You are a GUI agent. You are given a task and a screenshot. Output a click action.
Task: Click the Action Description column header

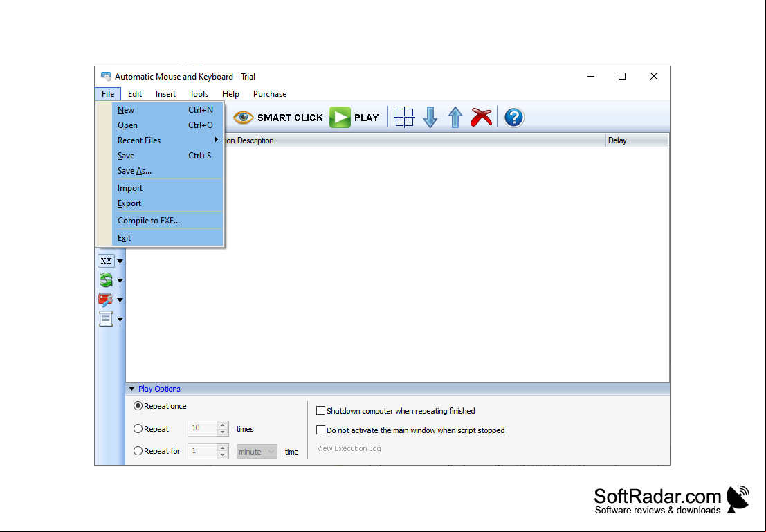coord(414,140)
